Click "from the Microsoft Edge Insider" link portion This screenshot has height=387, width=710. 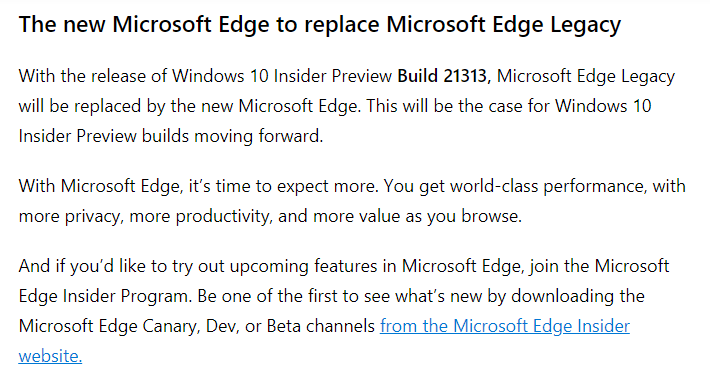coord(504,326)
